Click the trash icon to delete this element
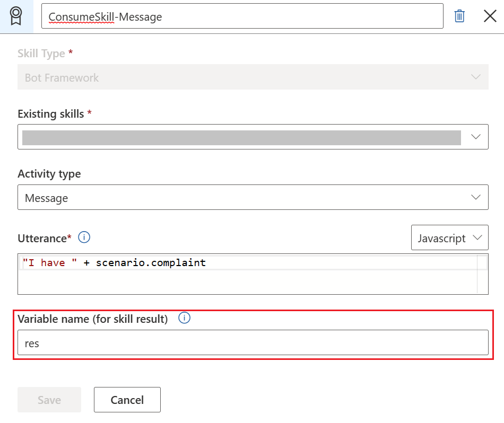Screen dimensions: 504x423 pos(459,16)
